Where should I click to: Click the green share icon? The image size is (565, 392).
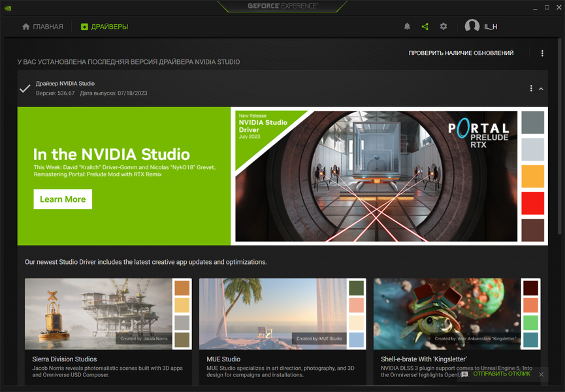(x=425, y=26)
